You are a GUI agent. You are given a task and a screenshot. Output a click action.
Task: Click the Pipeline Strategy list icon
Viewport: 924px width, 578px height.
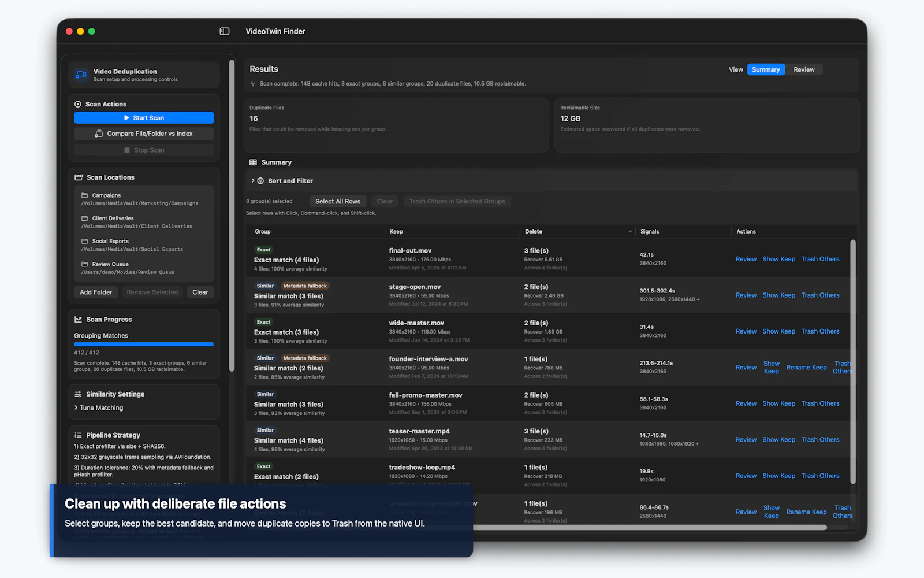point(78,435)
